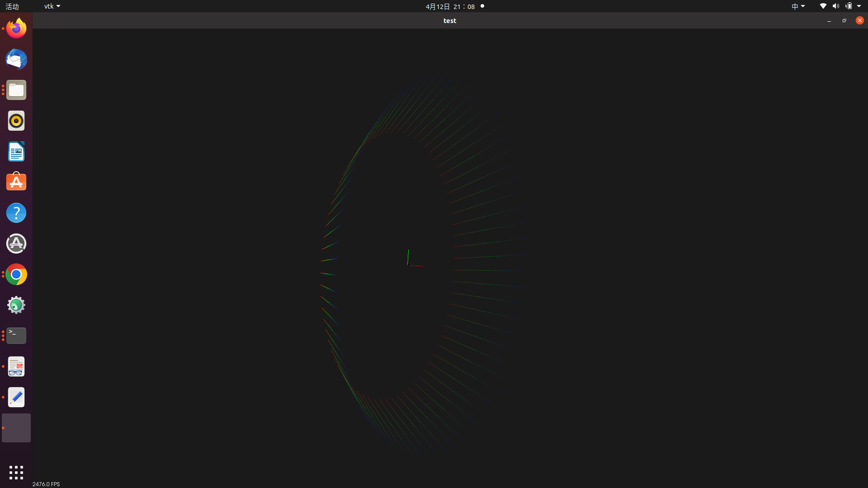Screen dimensions: 868x488
Task: Show all applications grid
Action: 16,472
